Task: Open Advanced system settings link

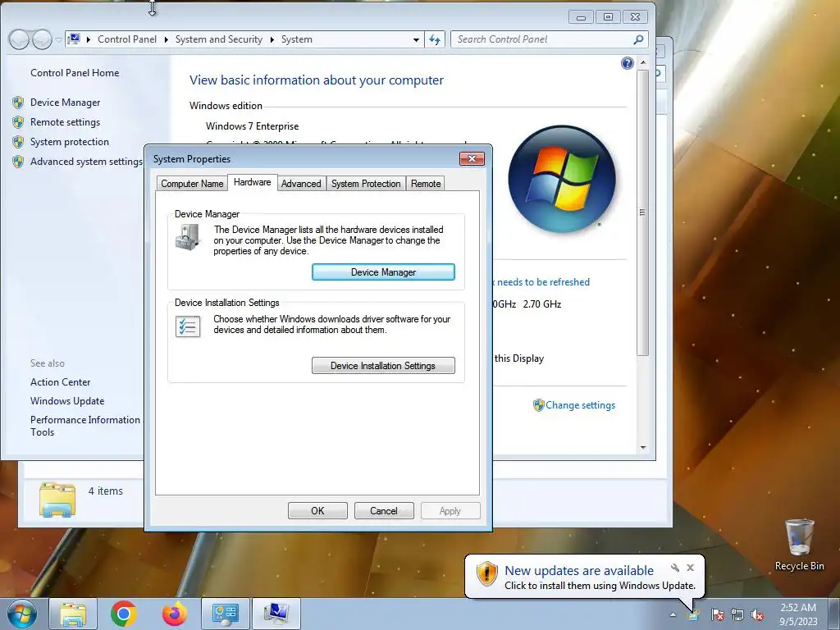Action: point(86,162)
